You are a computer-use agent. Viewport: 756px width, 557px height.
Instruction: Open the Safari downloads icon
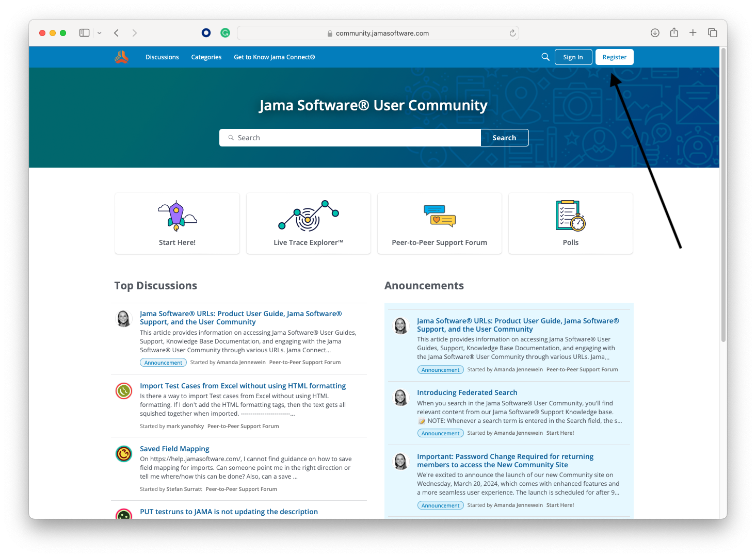(655, 33)
